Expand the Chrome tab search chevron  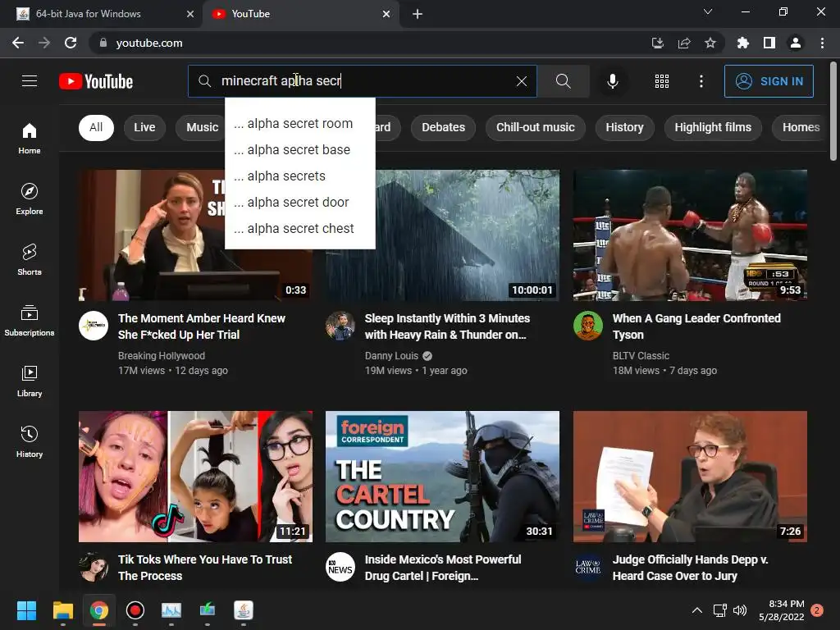tap(708, 11)
